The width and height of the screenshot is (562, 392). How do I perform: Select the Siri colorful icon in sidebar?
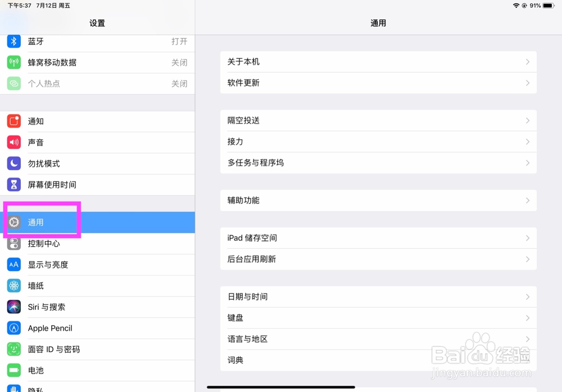pyautogui.click(x=13, y=307)
